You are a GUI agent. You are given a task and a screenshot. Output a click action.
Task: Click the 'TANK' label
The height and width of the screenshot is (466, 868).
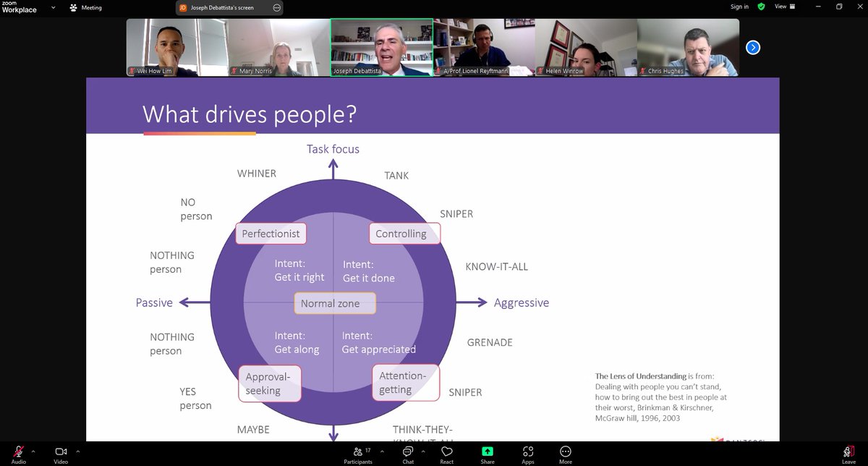[396, 175]
